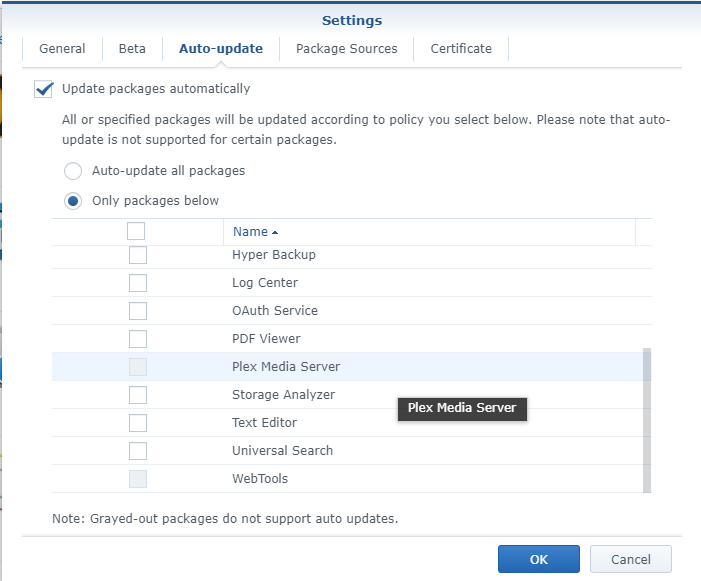The height and width of the screenshot is (581, 701).
Task: Sort packages by Name column header
Action: point(251,232)
